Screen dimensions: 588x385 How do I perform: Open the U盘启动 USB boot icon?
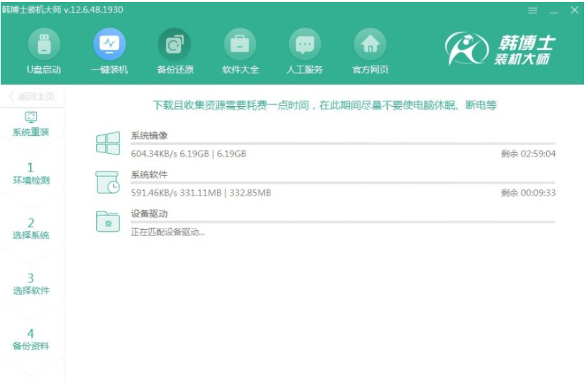point(43,45)
